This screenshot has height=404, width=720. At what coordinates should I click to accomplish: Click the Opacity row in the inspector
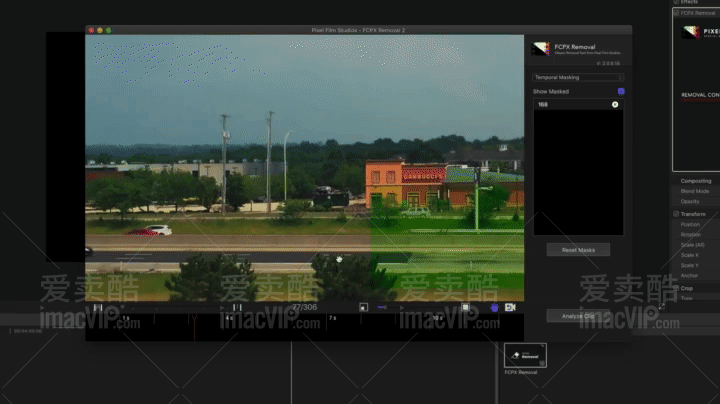(690, 202)
